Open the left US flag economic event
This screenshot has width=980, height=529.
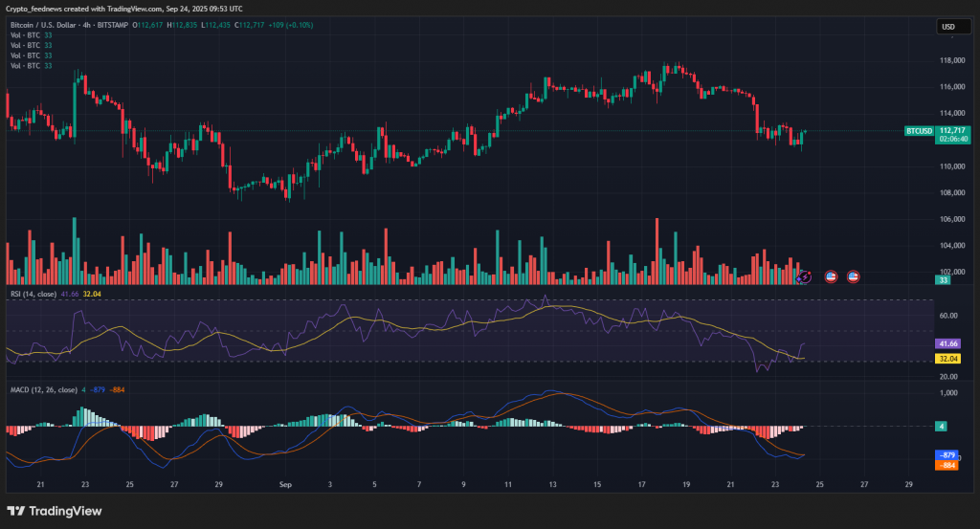click(831, 276)
